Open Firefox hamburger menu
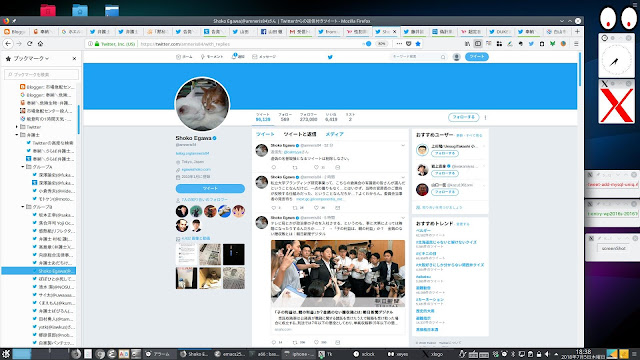 tap(576, 44)
